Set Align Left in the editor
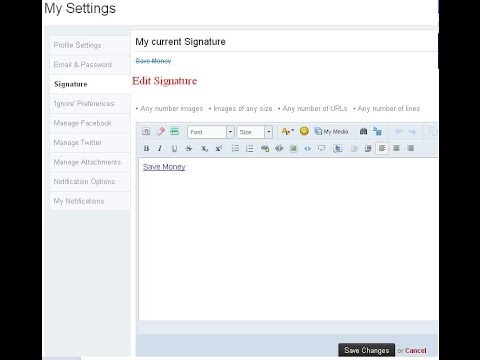Image resolution: width=480 pixels, height=360 pixels. click(382, 148)
